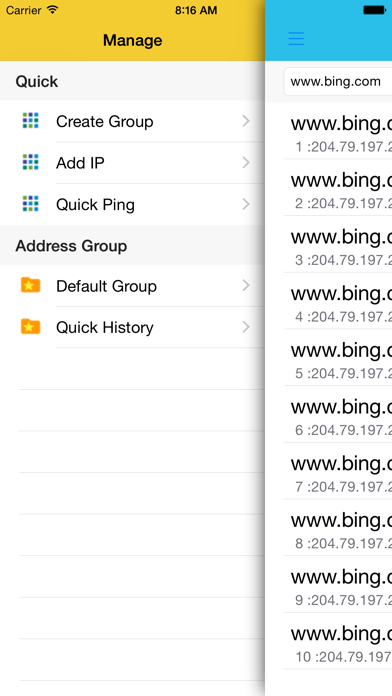Click the grid icon beside Create Group
The height and width of the screenshot is (696, 392).
[31, 121]
